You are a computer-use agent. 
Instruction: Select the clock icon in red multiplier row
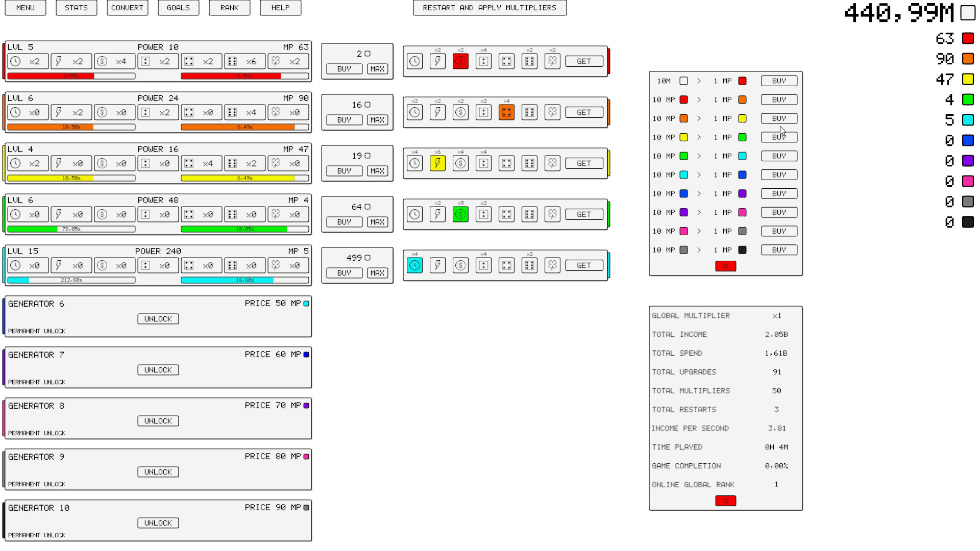click(x=414, y=61)
